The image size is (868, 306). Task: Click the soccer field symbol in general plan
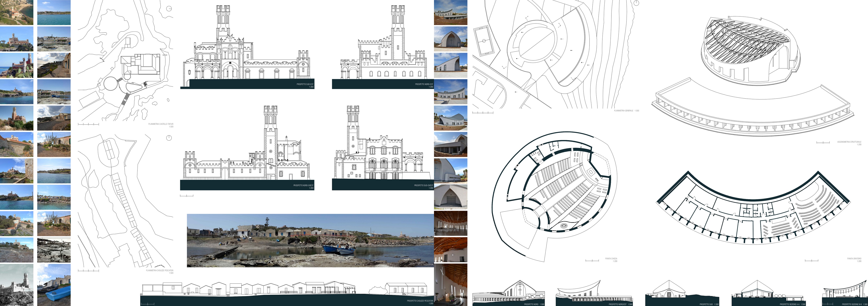point(484,41)
